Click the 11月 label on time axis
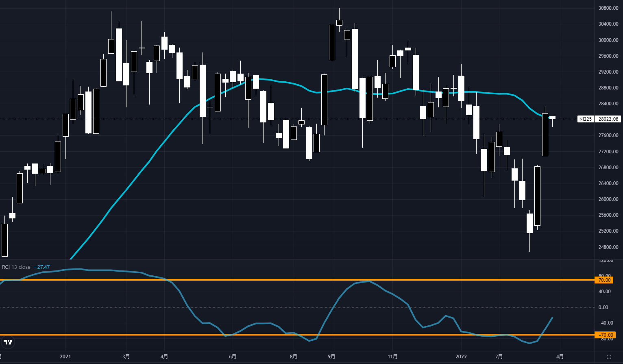The width and height of the screenshot is (623, 364). point(392,357)
